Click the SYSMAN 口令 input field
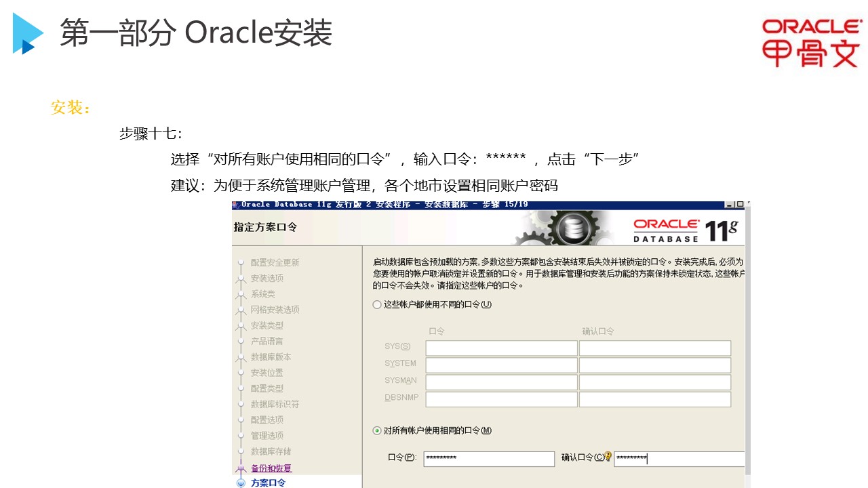868x488 pixels. [x=501, y=382]
